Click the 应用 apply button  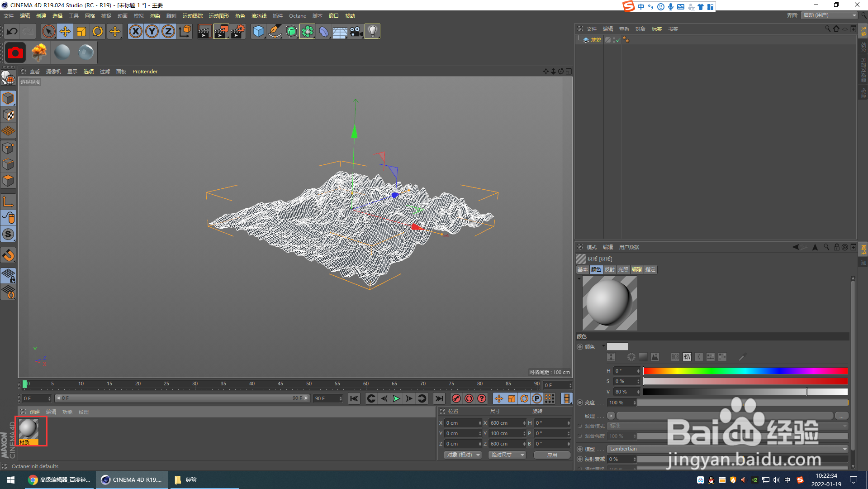pyautogui.click(x=552, y=455)
